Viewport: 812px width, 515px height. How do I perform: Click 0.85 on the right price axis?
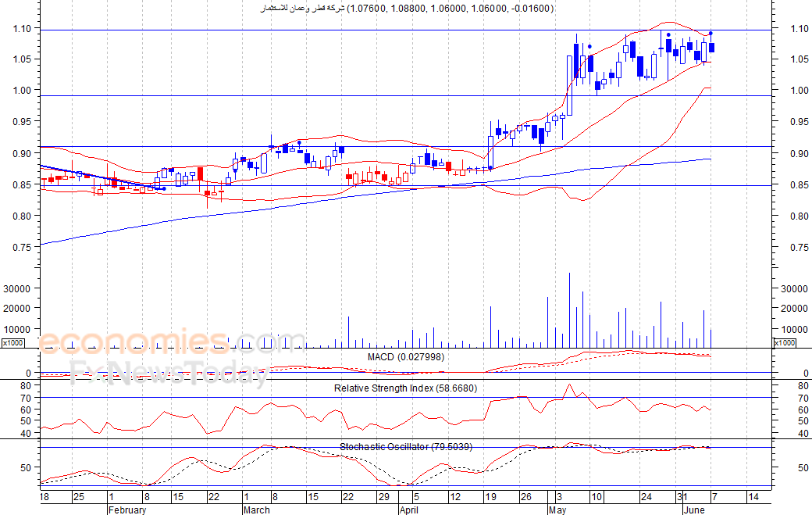click(x=799, y=185)
